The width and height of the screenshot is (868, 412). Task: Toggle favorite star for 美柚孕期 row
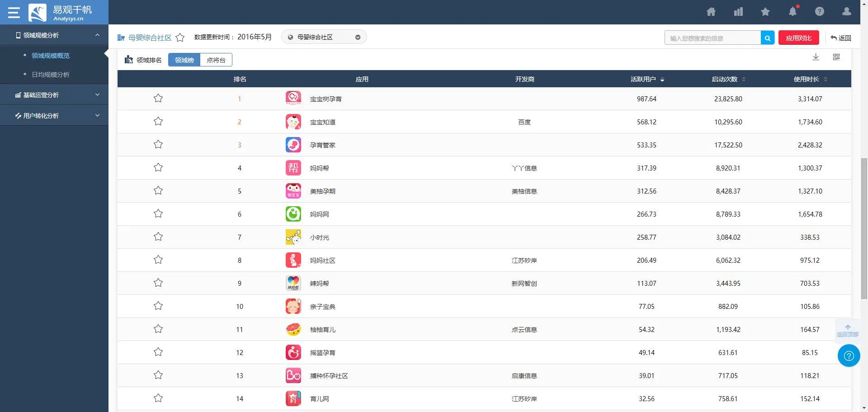[158, 190]
